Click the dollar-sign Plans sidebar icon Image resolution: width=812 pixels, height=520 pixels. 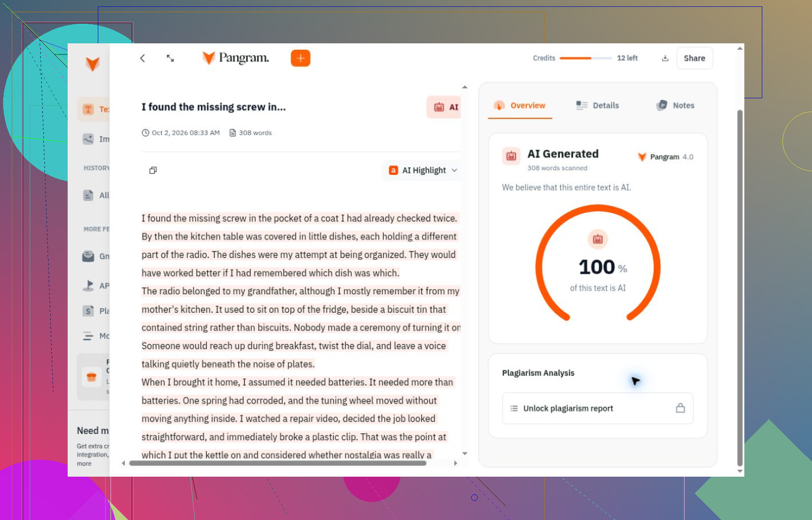click(88, 311)
